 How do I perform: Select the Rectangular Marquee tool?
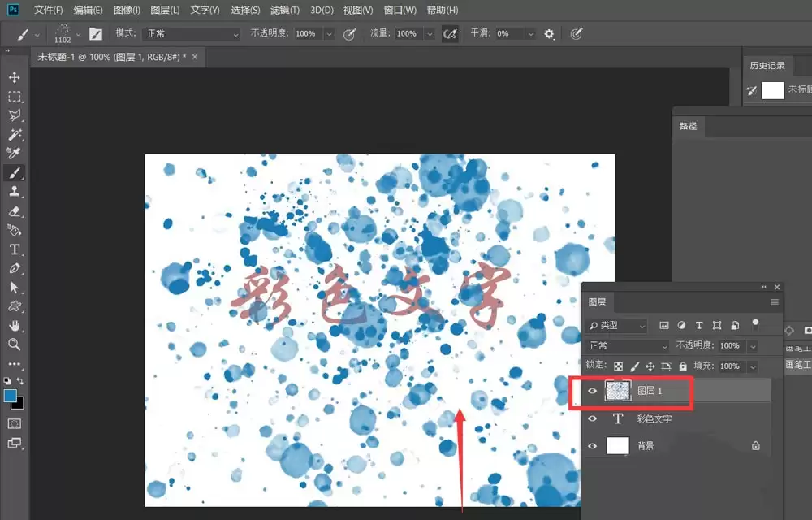point(14,97)
